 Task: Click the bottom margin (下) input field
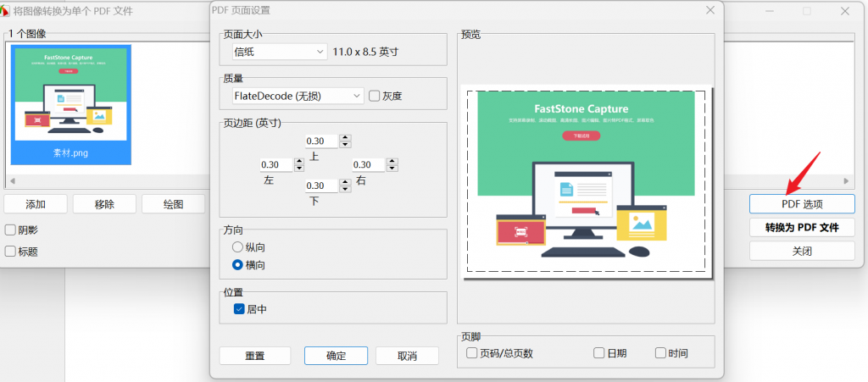coord(321,185)
